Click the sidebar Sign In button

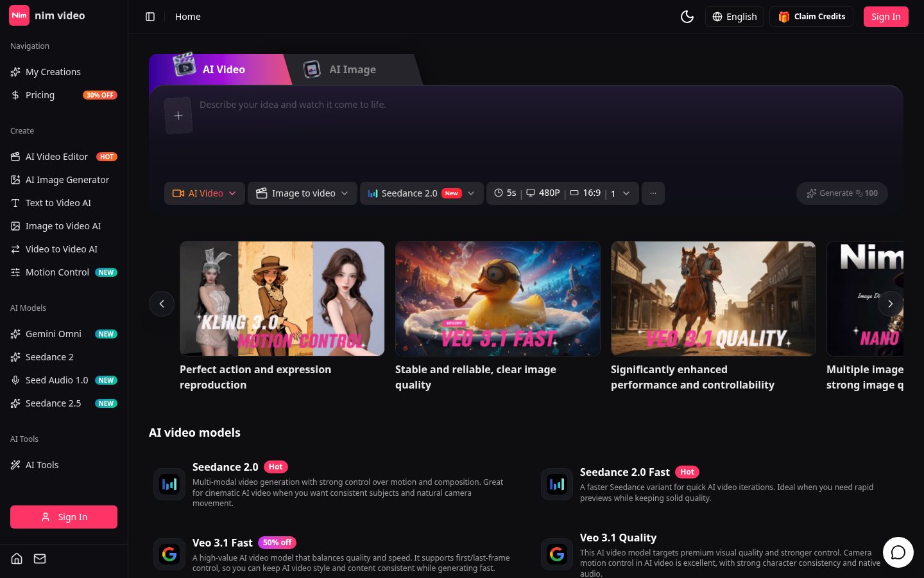64,517
